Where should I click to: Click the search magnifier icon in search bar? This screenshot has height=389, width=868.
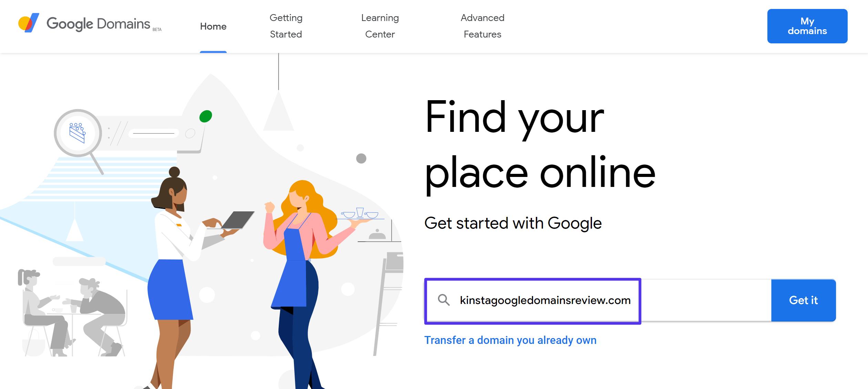[x=443, y=301]
